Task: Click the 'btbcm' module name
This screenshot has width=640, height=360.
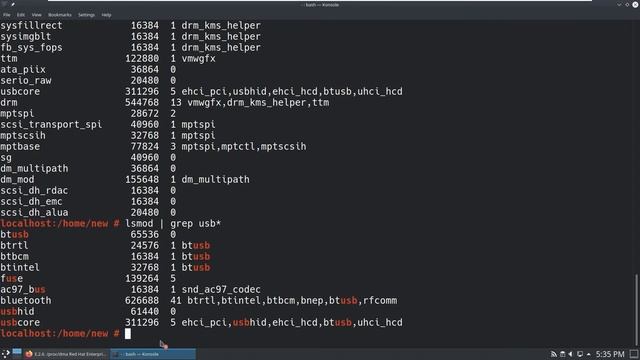Action: pyautogui.click(x=14, y=256)
